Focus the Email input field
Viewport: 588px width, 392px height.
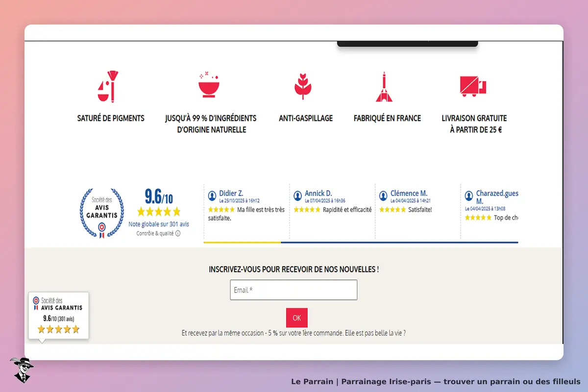pyautogui.click(x=294, y=290)
